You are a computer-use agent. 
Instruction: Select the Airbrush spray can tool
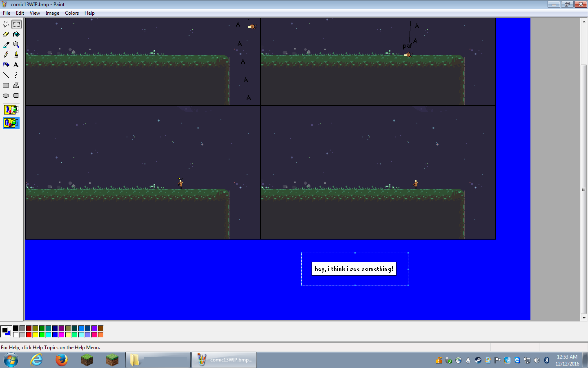(6, 65)
